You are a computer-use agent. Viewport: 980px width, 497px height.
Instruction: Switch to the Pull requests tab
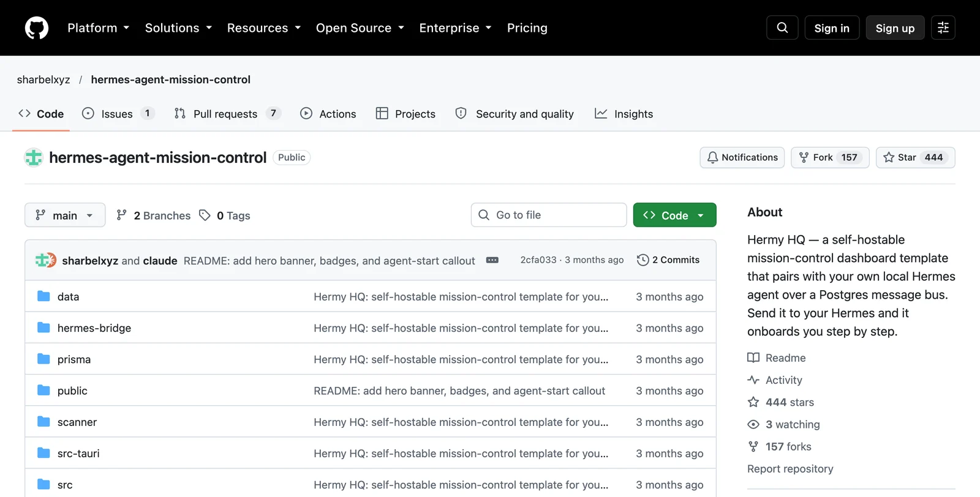pyautogui.click(x=227, y=114)
